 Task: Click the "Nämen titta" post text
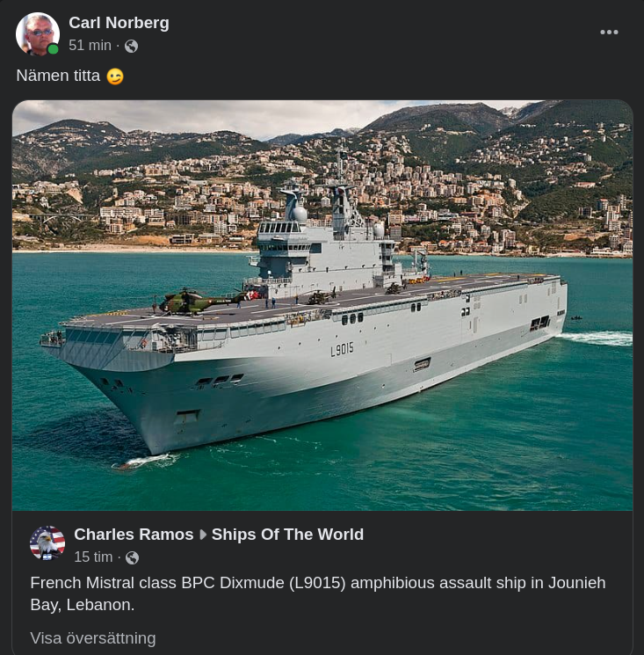point(58,76)
